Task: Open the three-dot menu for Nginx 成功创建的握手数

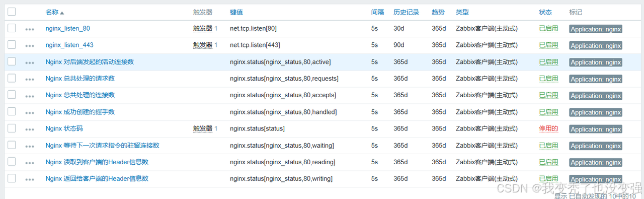Action: [30, 112]
